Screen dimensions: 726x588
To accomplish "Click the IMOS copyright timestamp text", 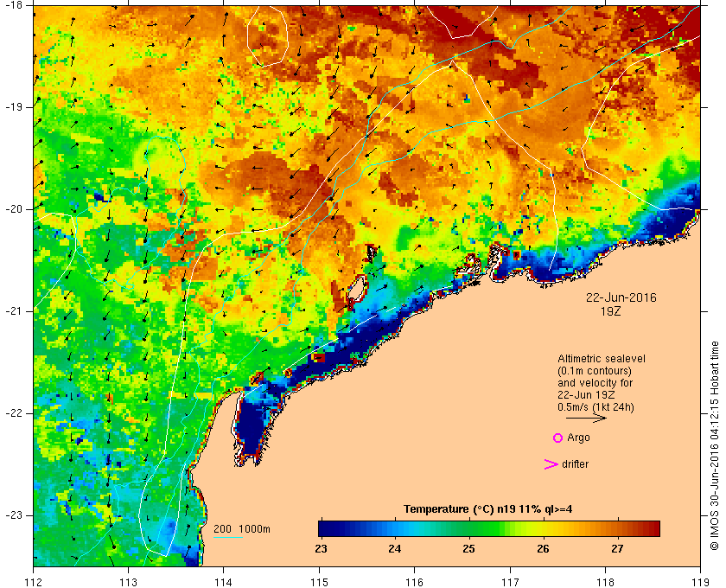I will point(715,445).
